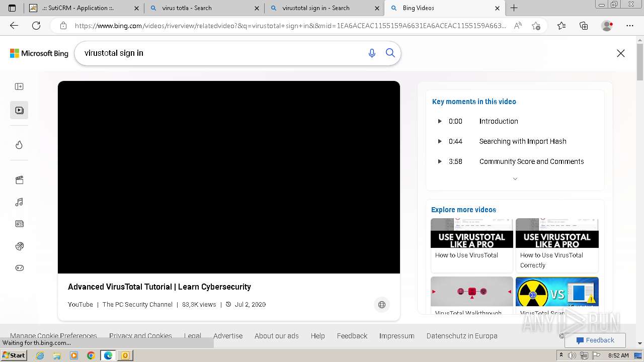This screenshot has width=644, height=362.
Task: Open Impressum footer link
Action: (x=397, y=336)
